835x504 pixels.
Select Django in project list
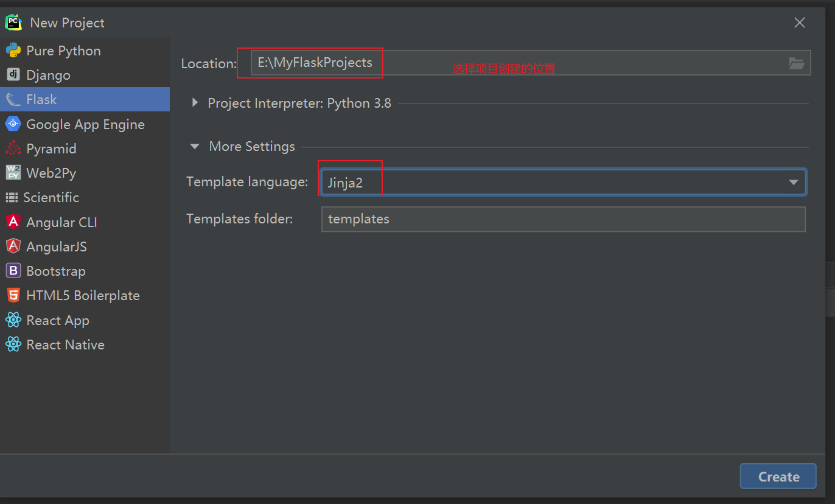click(85, 75)
